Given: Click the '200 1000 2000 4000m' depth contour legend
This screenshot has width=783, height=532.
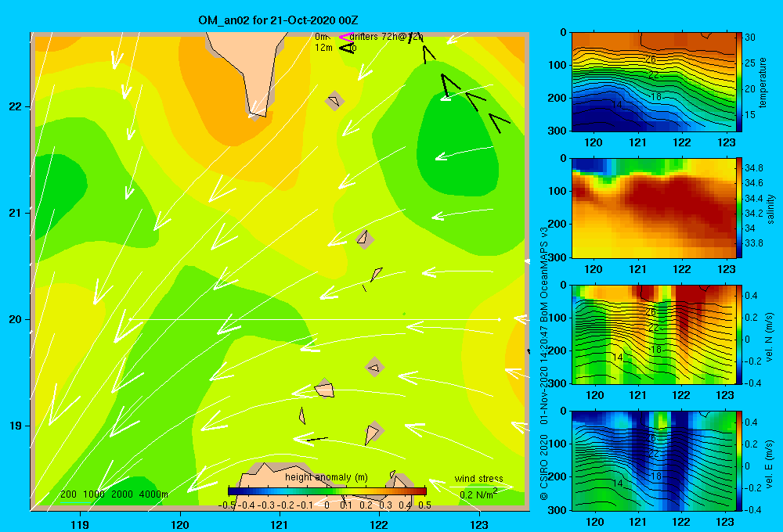Looking at the screenshot, I should [114, 494].
